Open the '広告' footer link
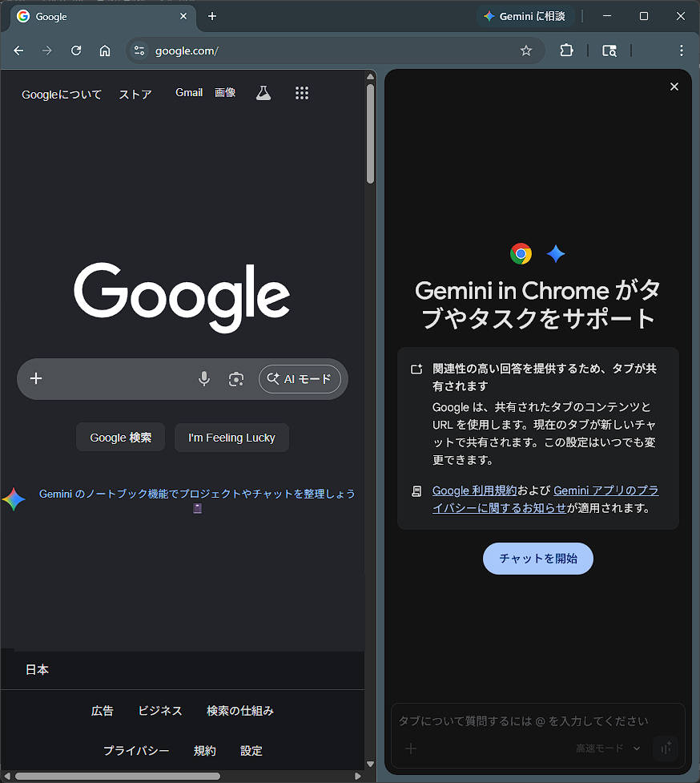Image resolution: width=700 pixels, height=783 pixels. [103, 711]
